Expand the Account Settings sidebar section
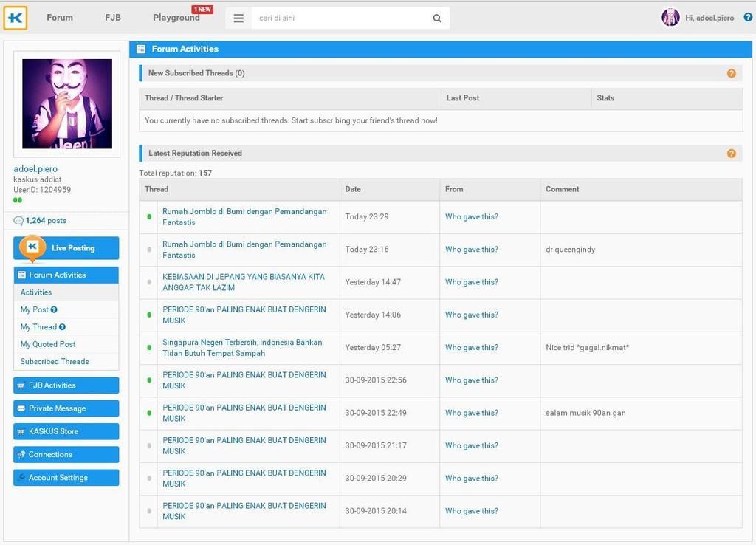The height and width of the screenshot is (545, 756). (66, 478)
